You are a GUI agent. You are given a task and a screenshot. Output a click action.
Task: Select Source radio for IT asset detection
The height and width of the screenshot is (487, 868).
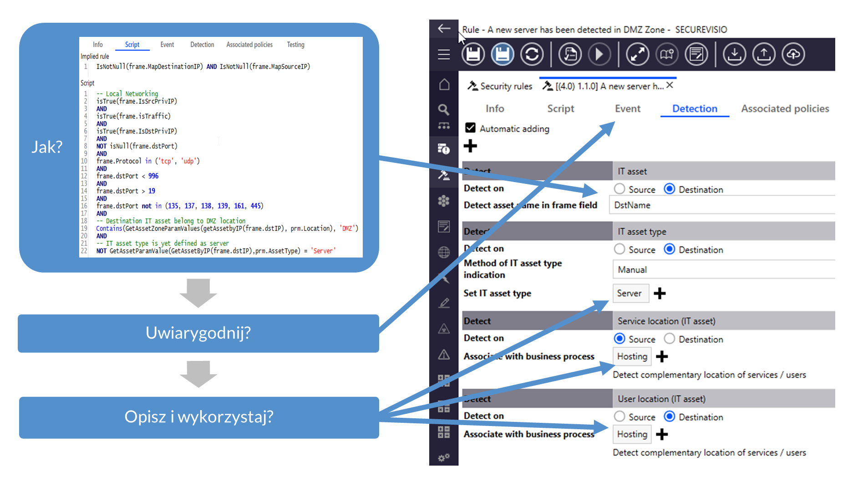point(619,188)
